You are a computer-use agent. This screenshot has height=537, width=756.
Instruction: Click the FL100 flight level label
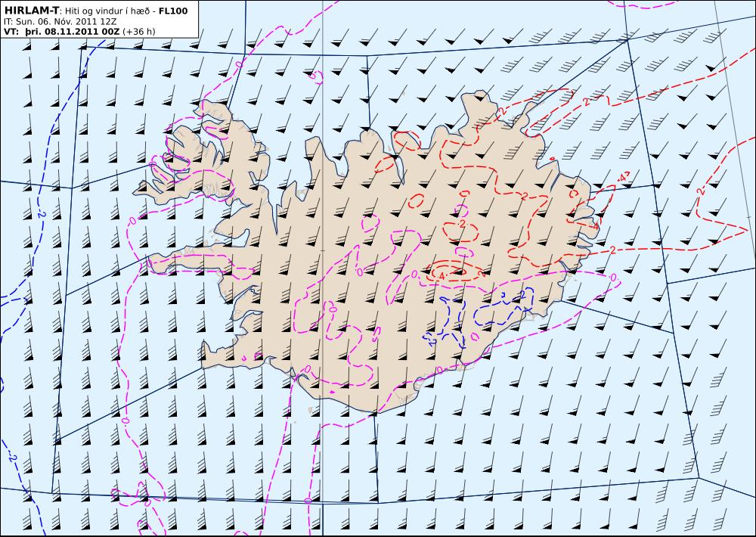[x=173, y=11]
